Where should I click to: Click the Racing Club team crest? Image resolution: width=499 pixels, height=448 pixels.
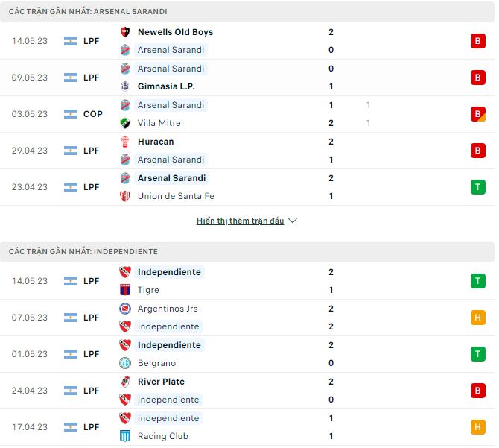point(125,436)
